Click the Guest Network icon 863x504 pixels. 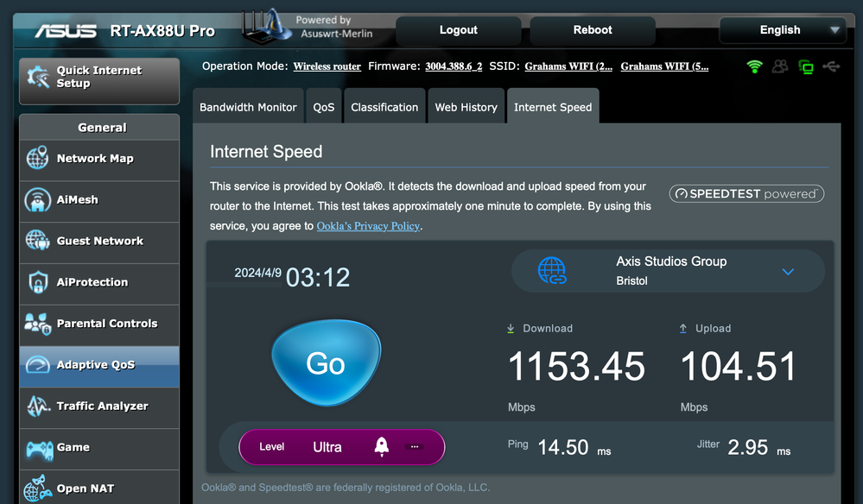(x=37, y=241)
